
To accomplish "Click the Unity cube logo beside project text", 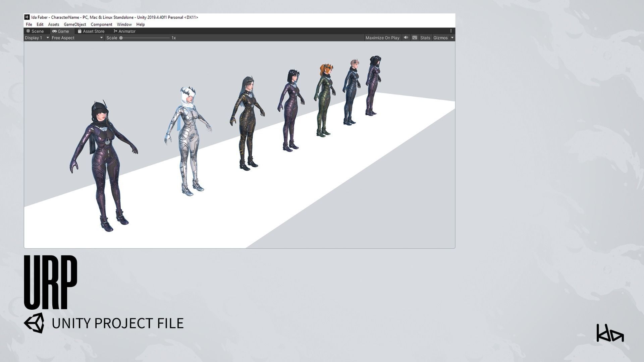I will (34, 323).
